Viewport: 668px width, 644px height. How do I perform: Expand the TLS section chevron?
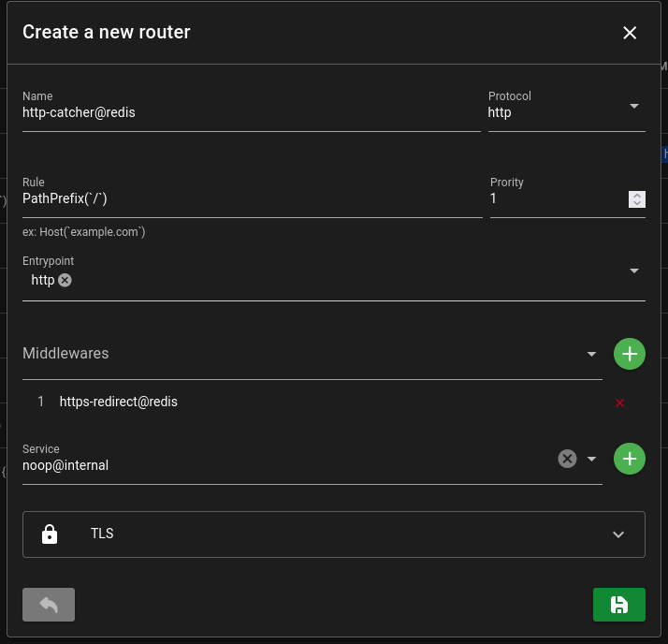[617, 534]
